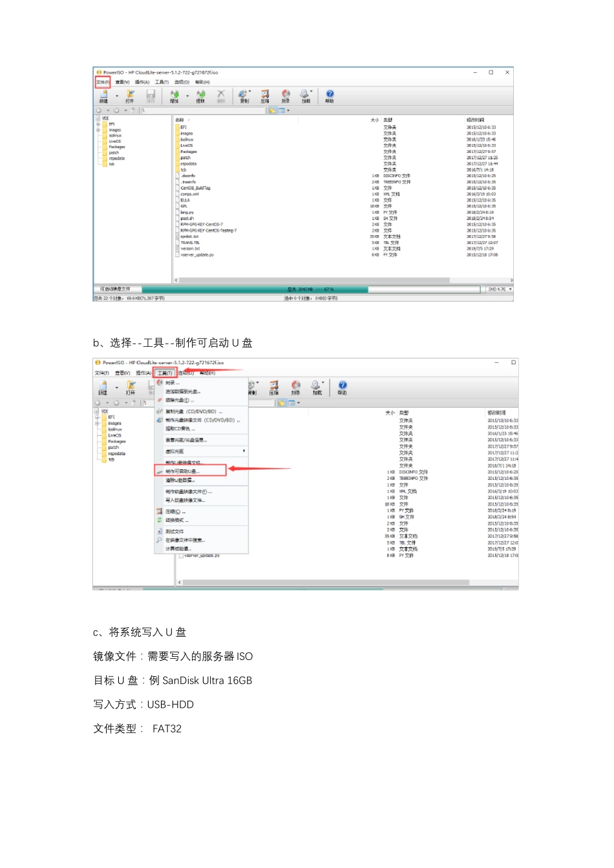614x868 pixels.
Task: Choose 查看光驱/光盘信息 from Tools menu
Action: coord(202,440)
